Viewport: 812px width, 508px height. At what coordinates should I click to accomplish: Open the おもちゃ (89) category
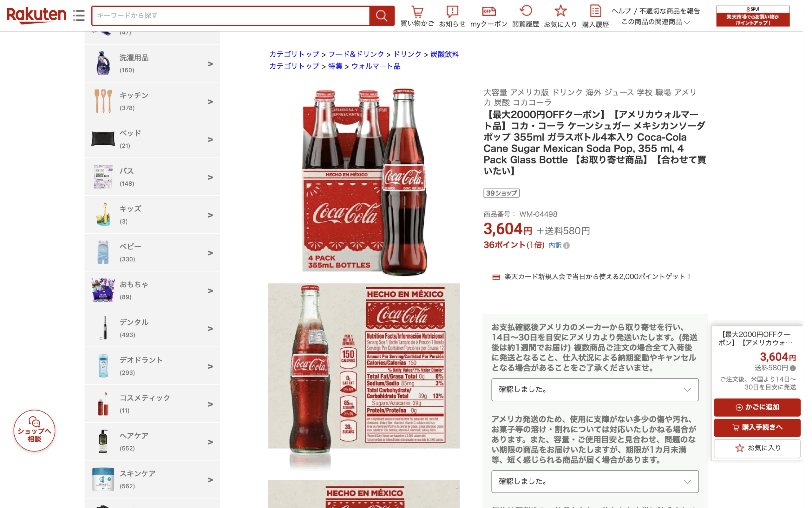(152, 290)
